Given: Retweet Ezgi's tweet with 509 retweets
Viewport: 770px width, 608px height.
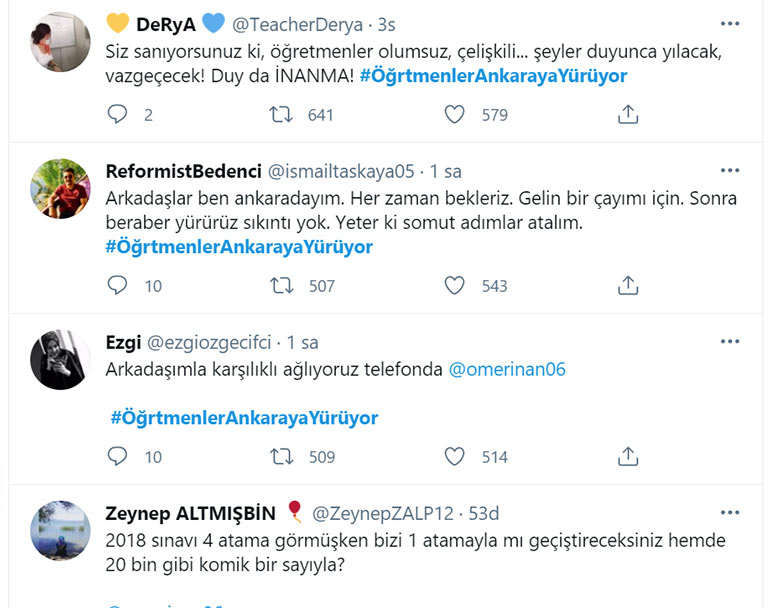Looking at the screenshot, I should point(283,457).
